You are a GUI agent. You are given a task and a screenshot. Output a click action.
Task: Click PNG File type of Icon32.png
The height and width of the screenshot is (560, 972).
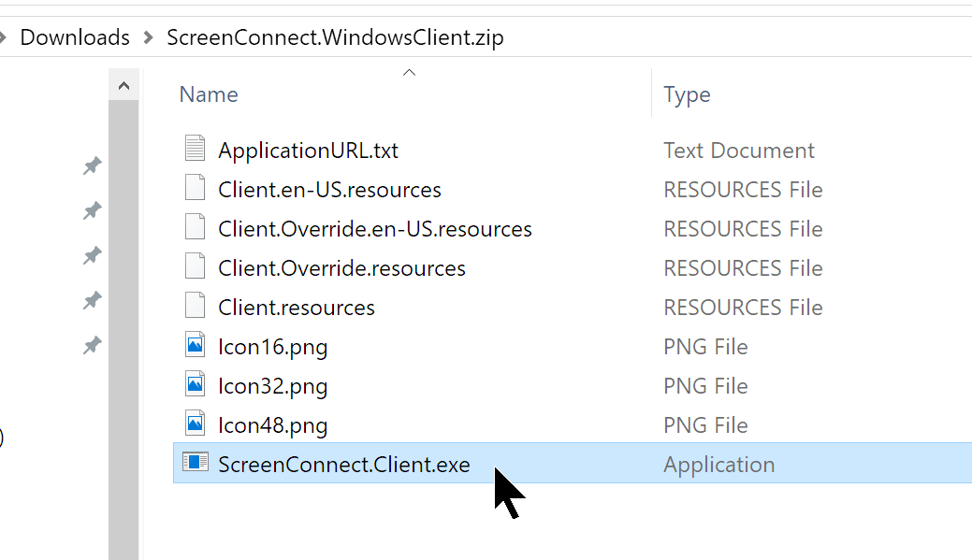coord(705,386)
